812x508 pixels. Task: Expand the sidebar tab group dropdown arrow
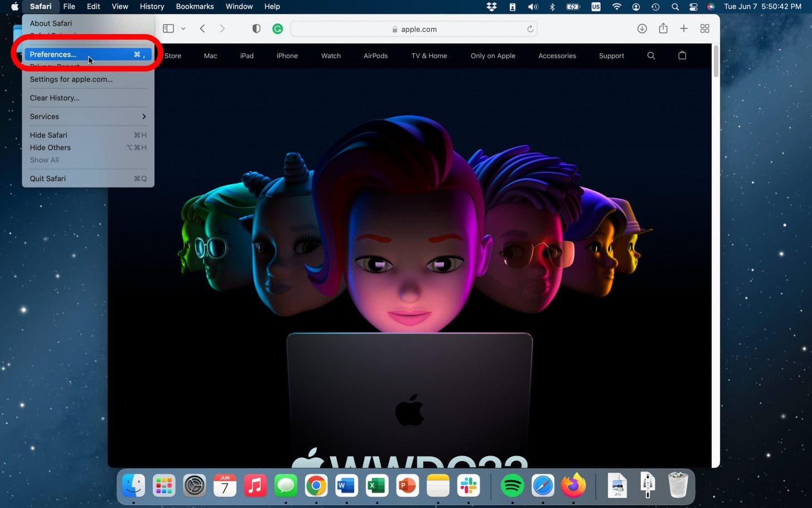(x=183, y=28)
